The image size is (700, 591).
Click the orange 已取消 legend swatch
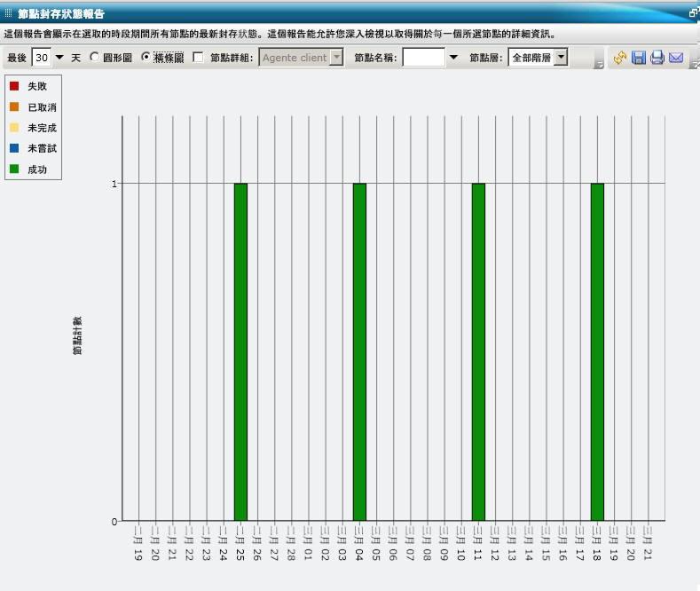pyautogui.click(x=14, y=106)
